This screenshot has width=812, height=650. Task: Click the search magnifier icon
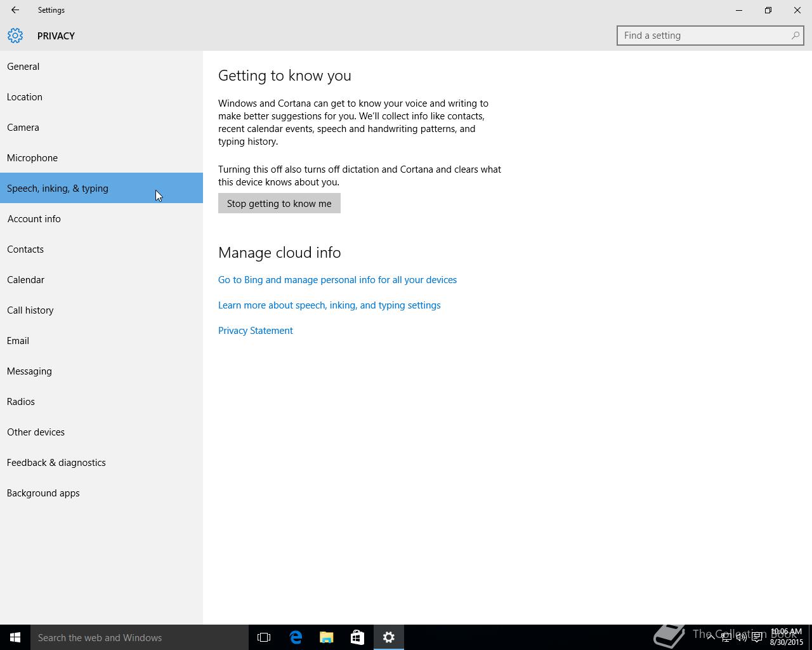point(795,36)
